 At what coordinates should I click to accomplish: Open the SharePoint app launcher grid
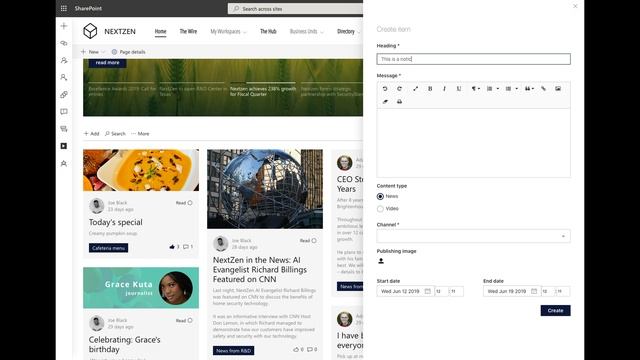tap(64, 8)
